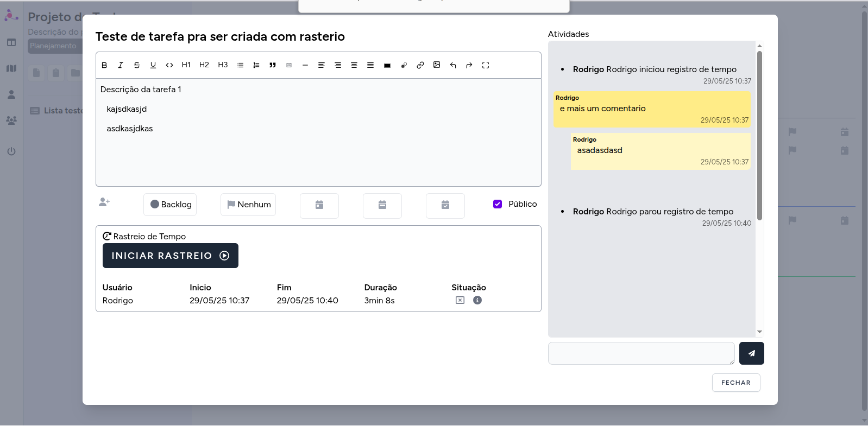Screen dimensions: 868x426
Task: Align description text to the left
Action: (x=322, y=65)
